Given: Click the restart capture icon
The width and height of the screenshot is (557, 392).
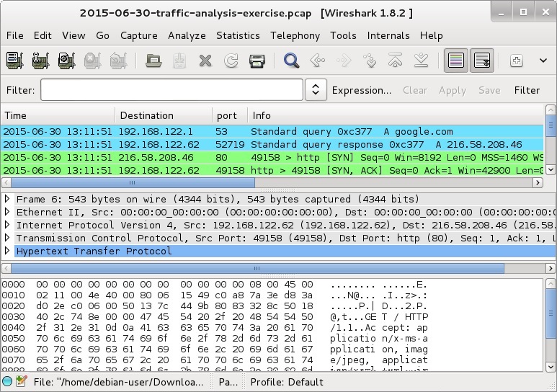Looking at the screenshot, I should click(118, 60).
